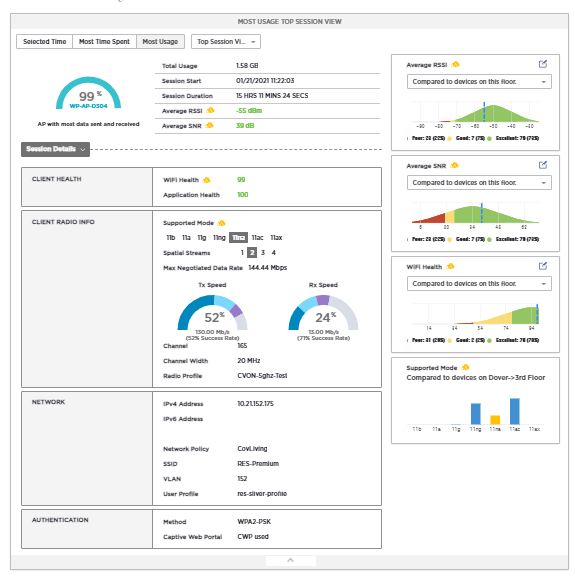Click the 11ng bar in Supported Mode chart
The width and height of the screenshot is (575, 579).
coord(476,414)
